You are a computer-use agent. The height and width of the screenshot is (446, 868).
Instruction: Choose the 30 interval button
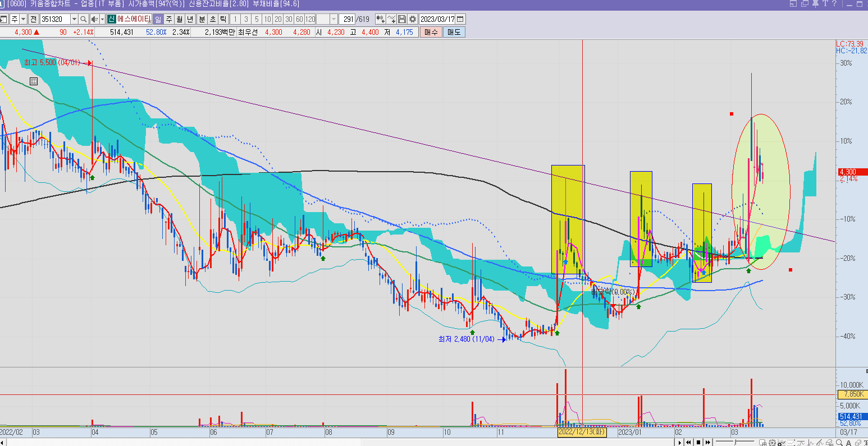289,19
